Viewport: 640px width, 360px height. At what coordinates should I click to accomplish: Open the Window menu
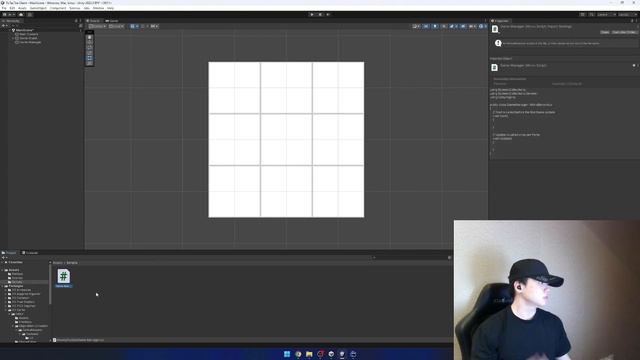coord(98,8)
